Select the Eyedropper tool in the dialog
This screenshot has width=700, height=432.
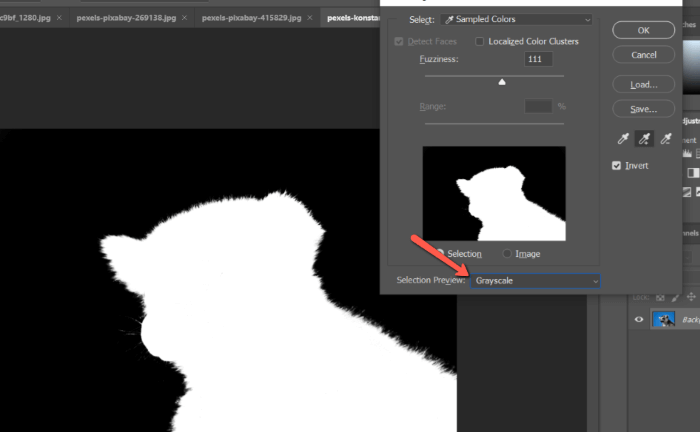[x=620, y=140]
